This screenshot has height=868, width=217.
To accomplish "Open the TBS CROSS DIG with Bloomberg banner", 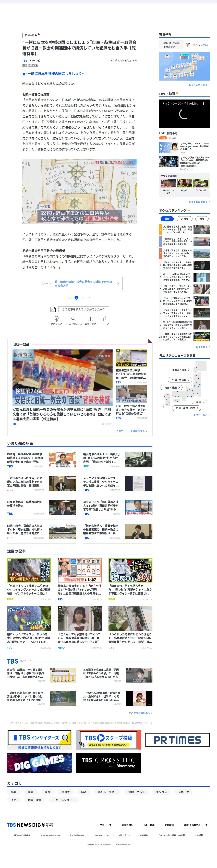I will point(108,763).
